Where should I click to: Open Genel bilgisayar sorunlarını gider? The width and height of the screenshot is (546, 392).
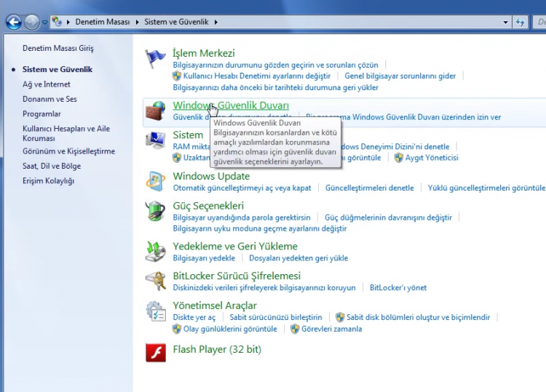(x=400, y=76)
